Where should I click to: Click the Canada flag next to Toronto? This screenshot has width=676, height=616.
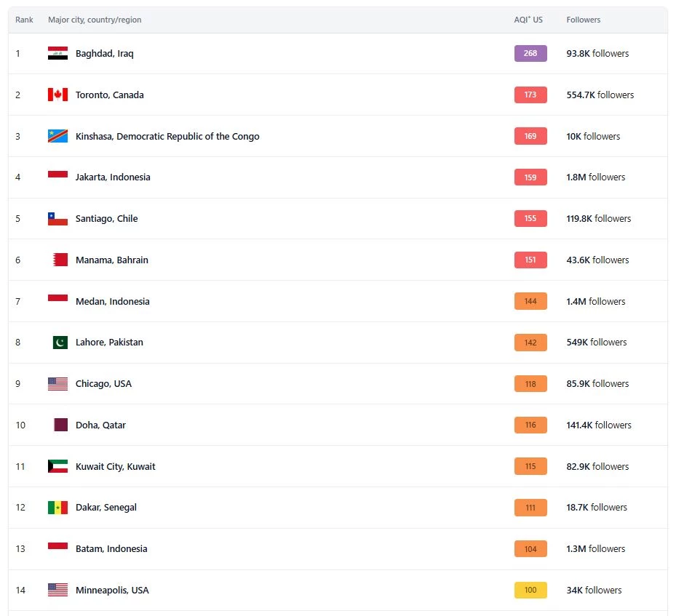click(x=57, y=95)
